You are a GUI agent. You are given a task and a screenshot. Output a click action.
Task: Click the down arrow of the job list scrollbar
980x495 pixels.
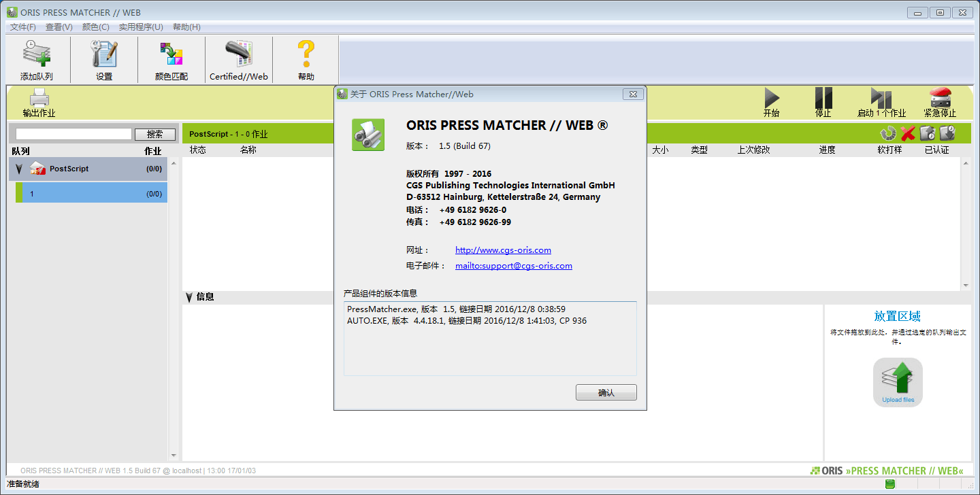[966, 286]
